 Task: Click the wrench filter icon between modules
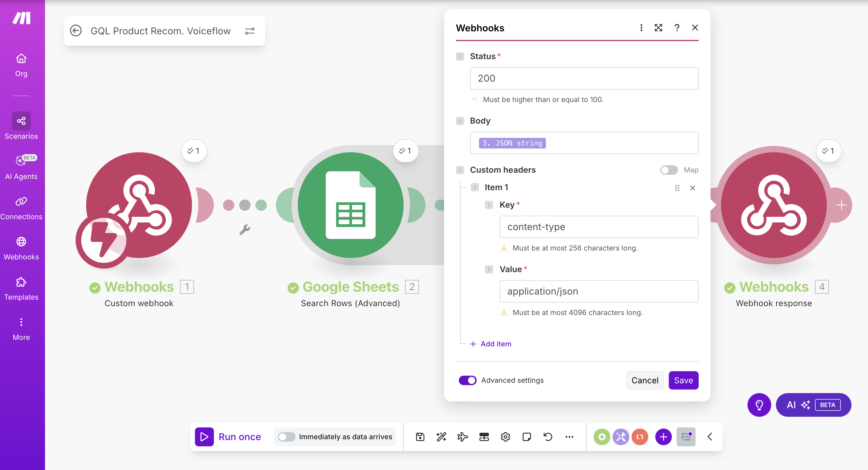[x=245, y=229]
